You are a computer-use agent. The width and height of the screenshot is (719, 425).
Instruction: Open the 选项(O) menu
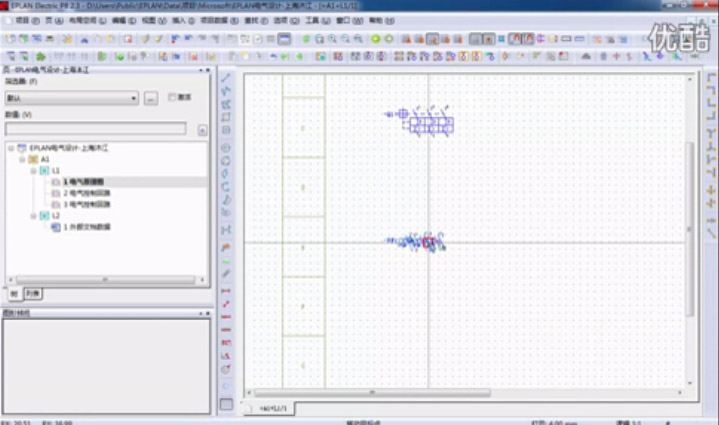(x=286, y=21)
